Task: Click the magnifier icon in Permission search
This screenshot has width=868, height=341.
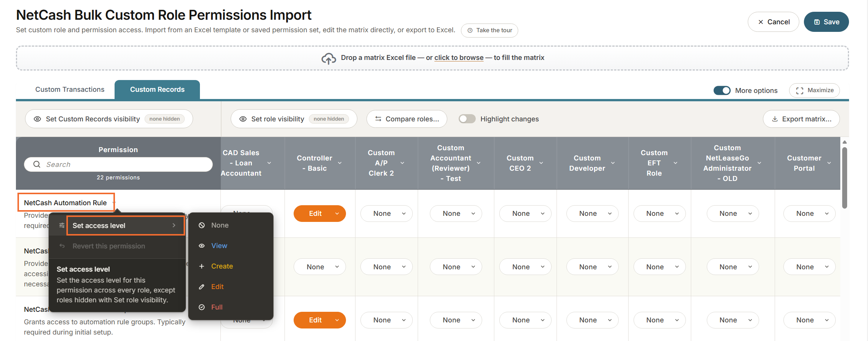Action: (x=37, y=164)
